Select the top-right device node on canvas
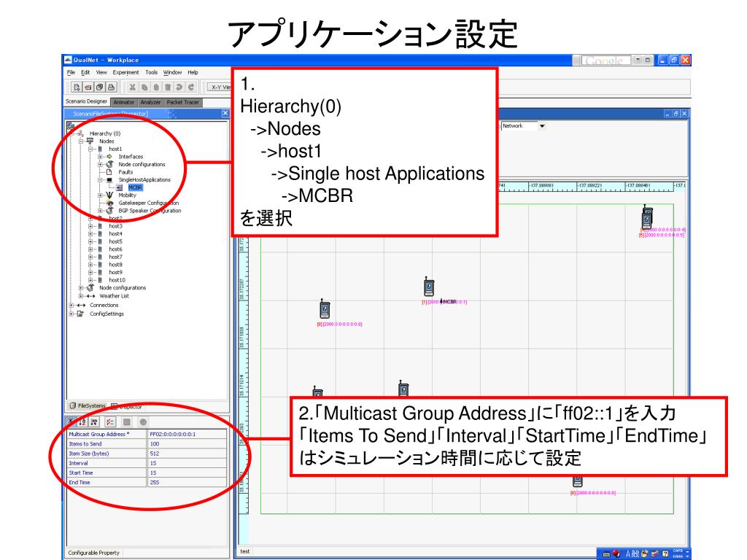747x560 pixels. click(647, 217)
